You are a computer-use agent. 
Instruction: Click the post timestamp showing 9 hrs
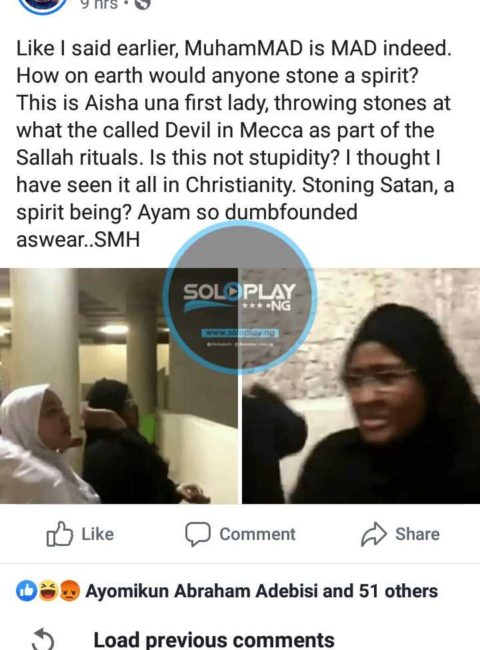pyautogui.click(x=99, y=4)
